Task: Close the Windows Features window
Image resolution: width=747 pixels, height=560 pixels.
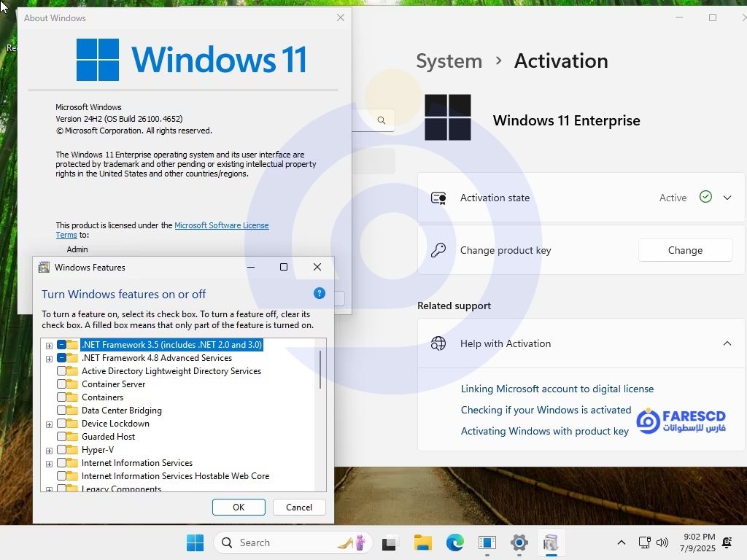Action: point(317,267)
